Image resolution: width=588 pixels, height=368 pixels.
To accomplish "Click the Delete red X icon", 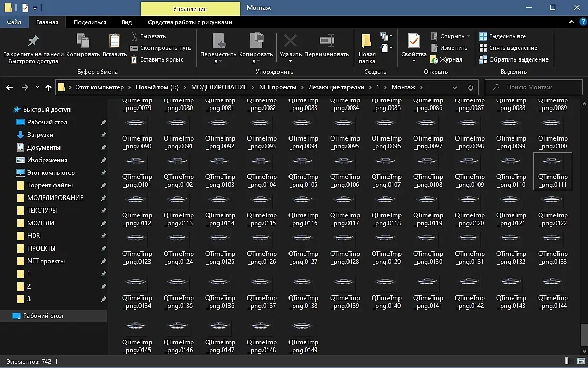I will coord(290,41).
